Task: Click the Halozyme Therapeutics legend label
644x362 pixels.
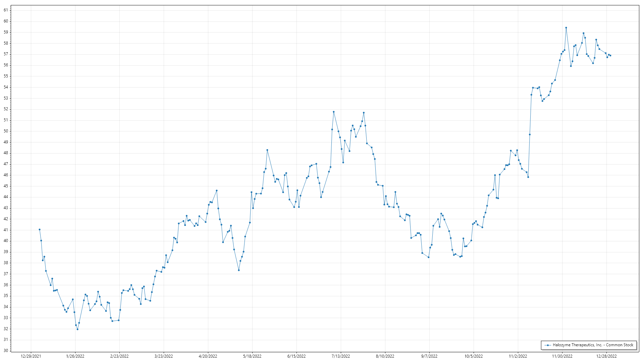Action: coord(593,345)
